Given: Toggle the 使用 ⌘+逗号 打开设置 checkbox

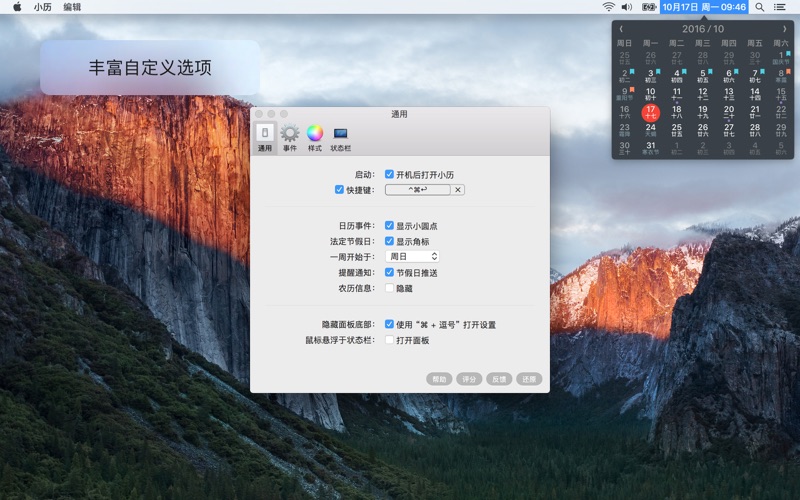Looking at the screenshot, I should coord(389,324).
